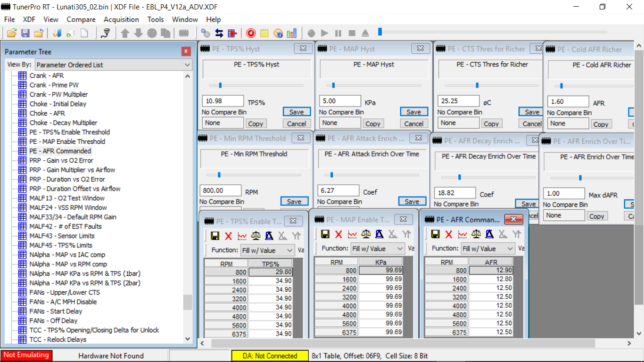Click Save in PE - TPS% Hyst window
The width and height of the screenshot is (644, 362).
click(297, 112)
